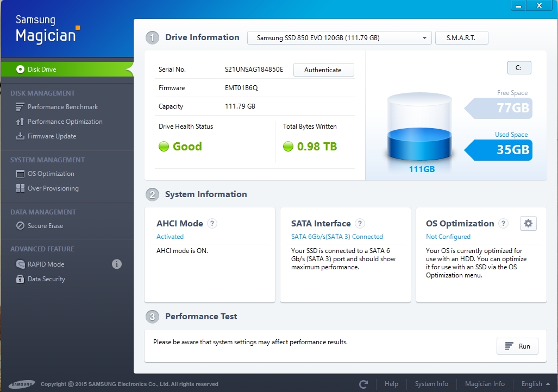
Task: Open the English language selector
Action: coord(535,384)
